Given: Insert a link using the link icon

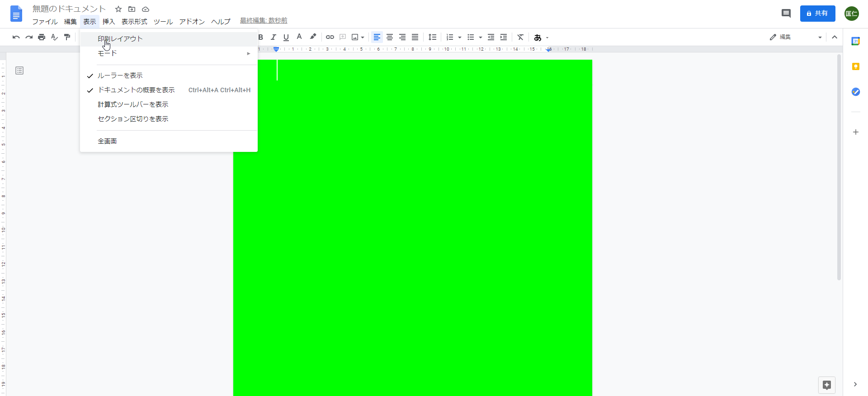Looking at the screenshot, I should click(330, 37).
